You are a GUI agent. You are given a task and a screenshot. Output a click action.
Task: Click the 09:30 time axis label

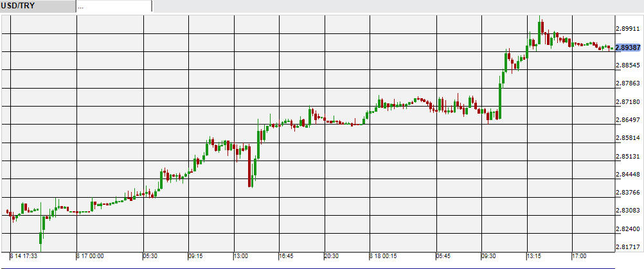click(490, 256)
